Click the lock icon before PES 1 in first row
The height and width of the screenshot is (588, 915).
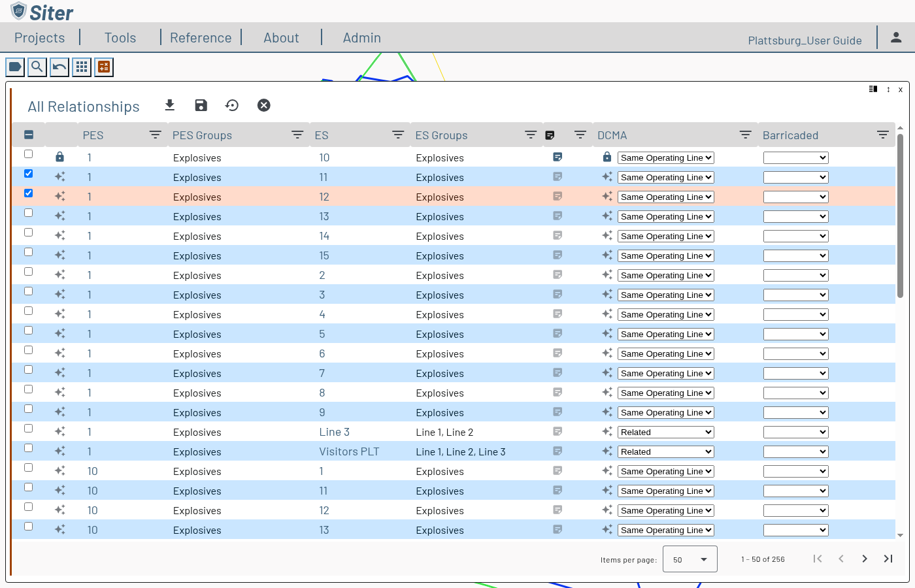point(59,157)
